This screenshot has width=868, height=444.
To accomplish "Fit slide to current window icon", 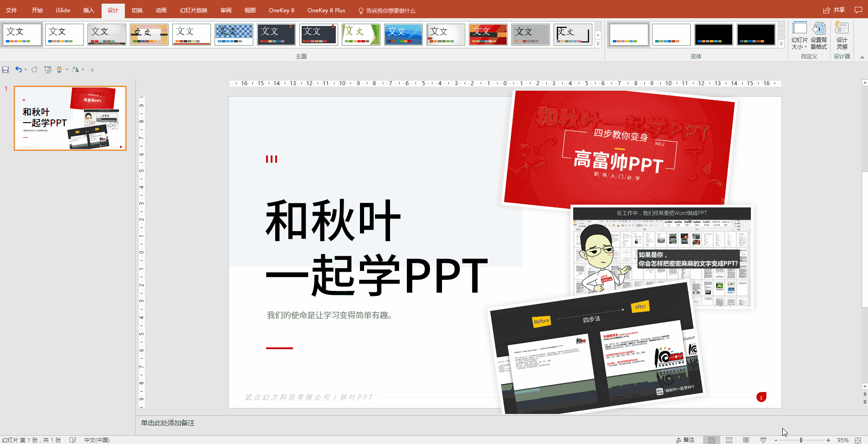I will tap(858, 440).
